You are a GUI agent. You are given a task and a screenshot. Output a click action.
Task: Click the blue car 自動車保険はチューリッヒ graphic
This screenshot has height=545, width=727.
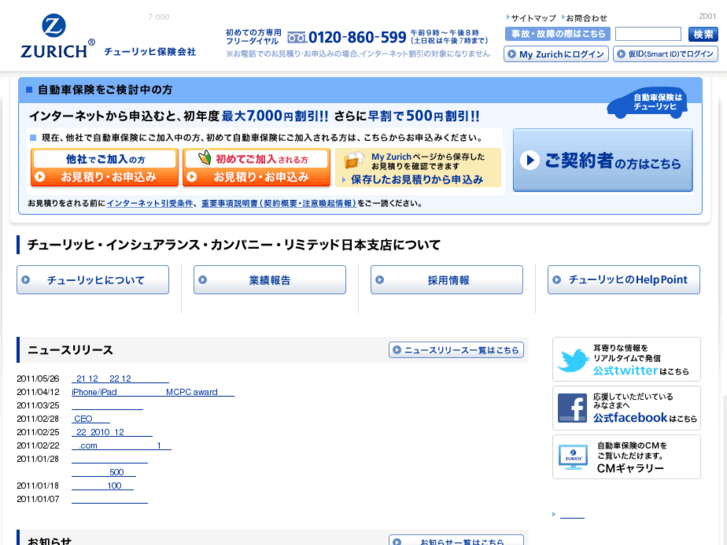pyautogui.click(x=648, y=103)
